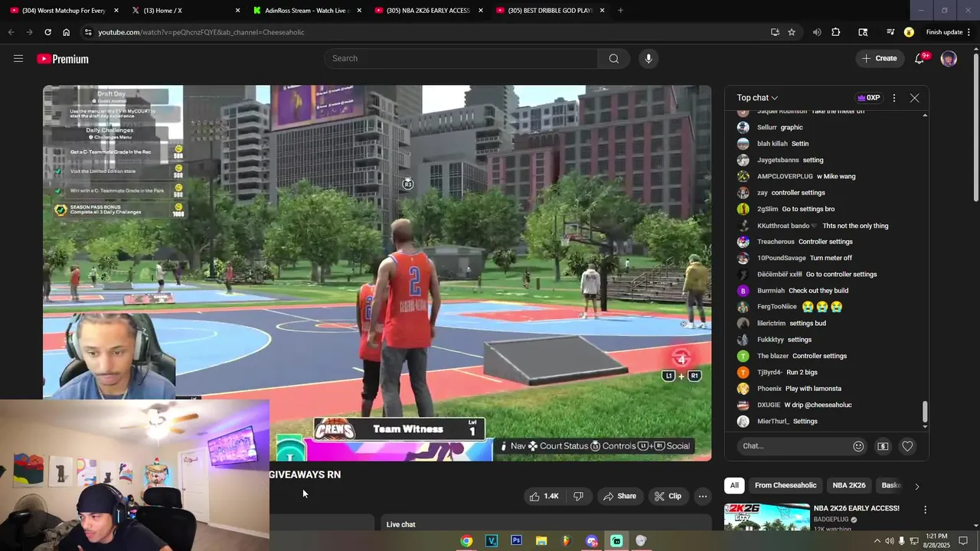Show hidden system tray icons
980x551 pixels.
[877, 541]
